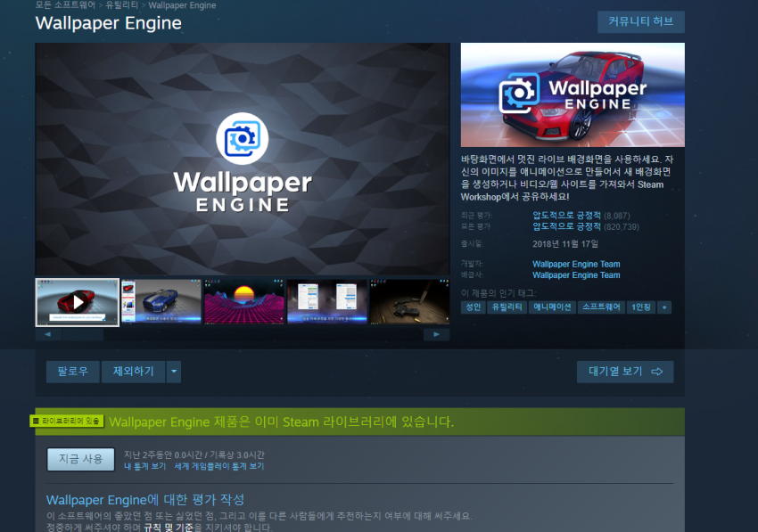This screenshot has height=532, width=758.
Task: Open the 내 통계 보기 link
Action: 144,466
